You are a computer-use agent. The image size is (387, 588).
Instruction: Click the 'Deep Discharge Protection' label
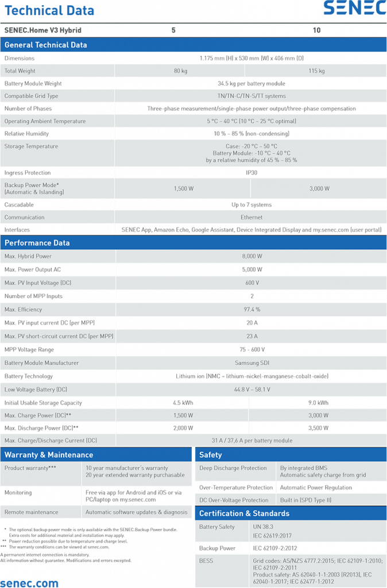(233, 468)
